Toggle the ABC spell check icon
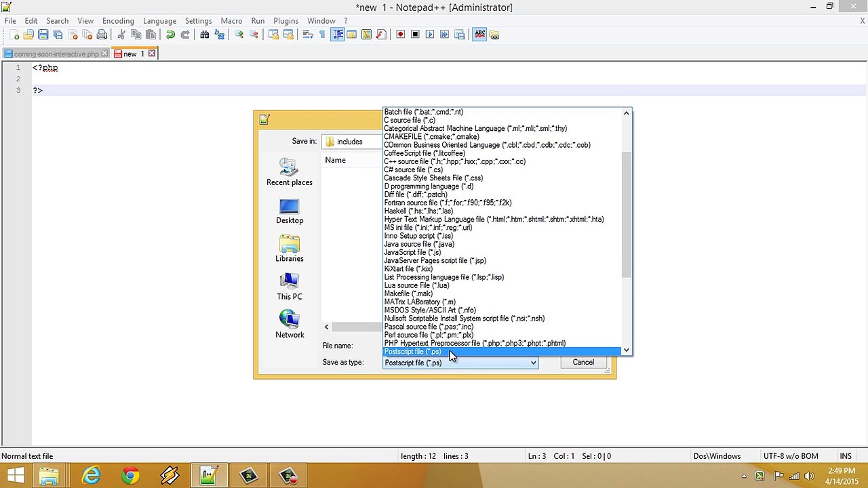 (x=479, y=35)
